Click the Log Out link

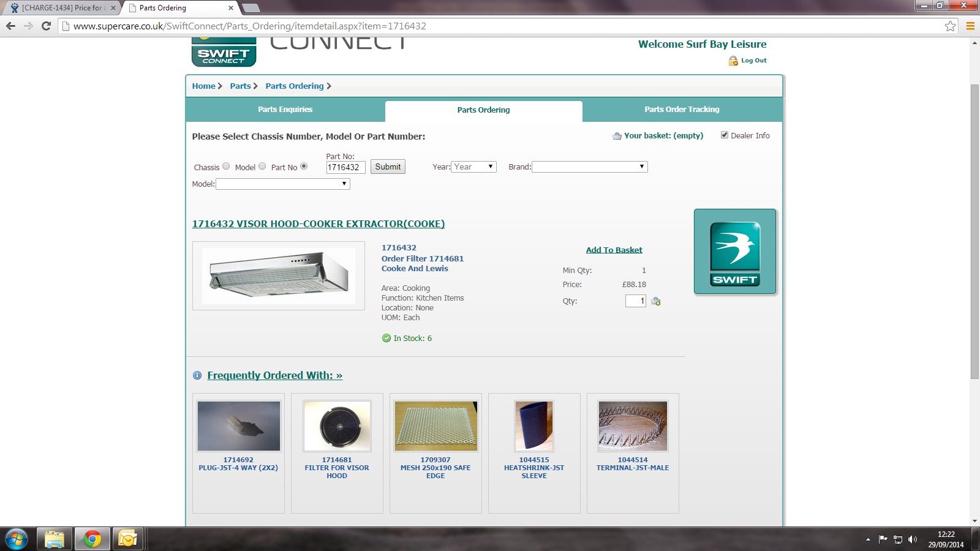(x=754, y=61)
